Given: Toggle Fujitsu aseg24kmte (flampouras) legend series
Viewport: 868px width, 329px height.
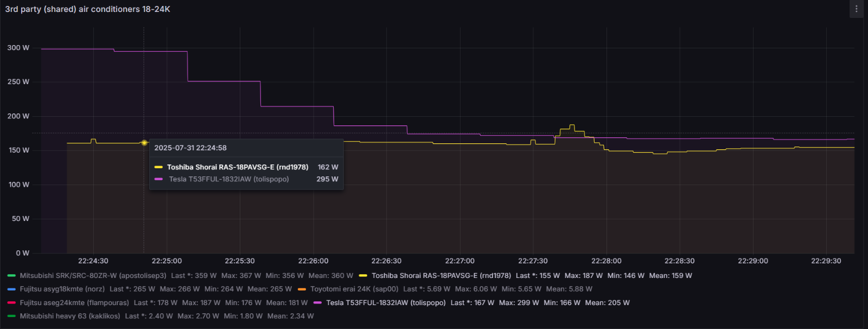Looking at the screenshot, I should (x=74, y=303).
